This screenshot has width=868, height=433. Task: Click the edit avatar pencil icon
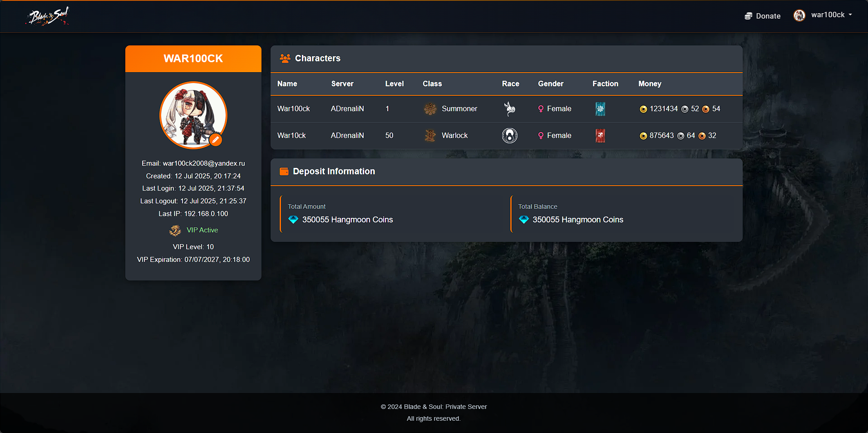(216, 140)
